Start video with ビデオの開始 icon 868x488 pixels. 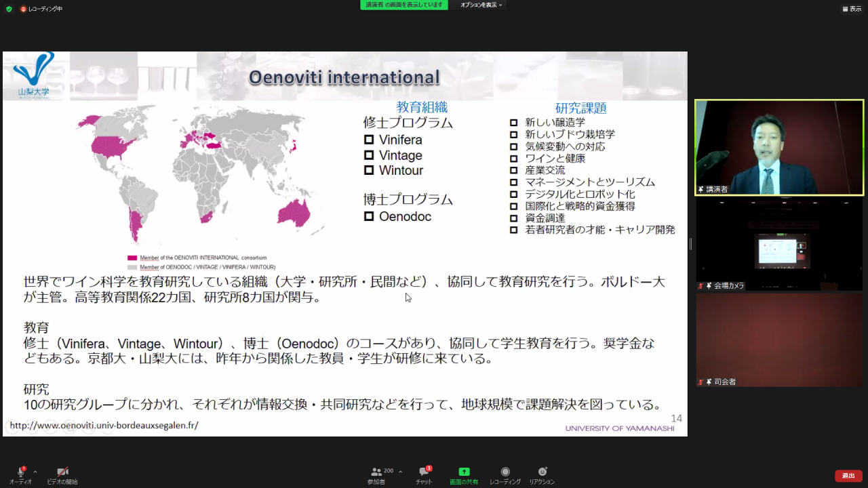(62, 472)
